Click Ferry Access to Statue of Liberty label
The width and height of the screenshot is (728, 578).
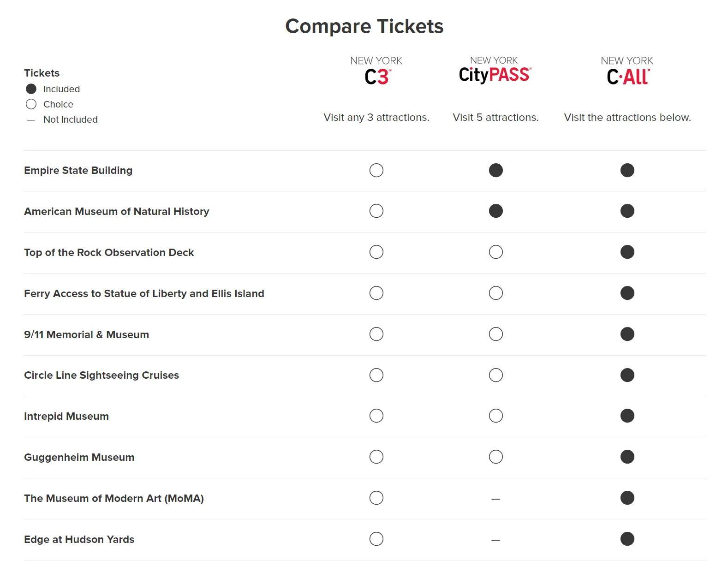[x=144, y=294]
